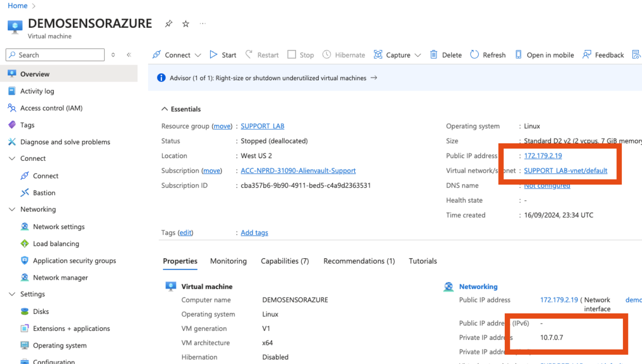
Task: Click the Start play icon in the toolbar
Action: [213, 55]
